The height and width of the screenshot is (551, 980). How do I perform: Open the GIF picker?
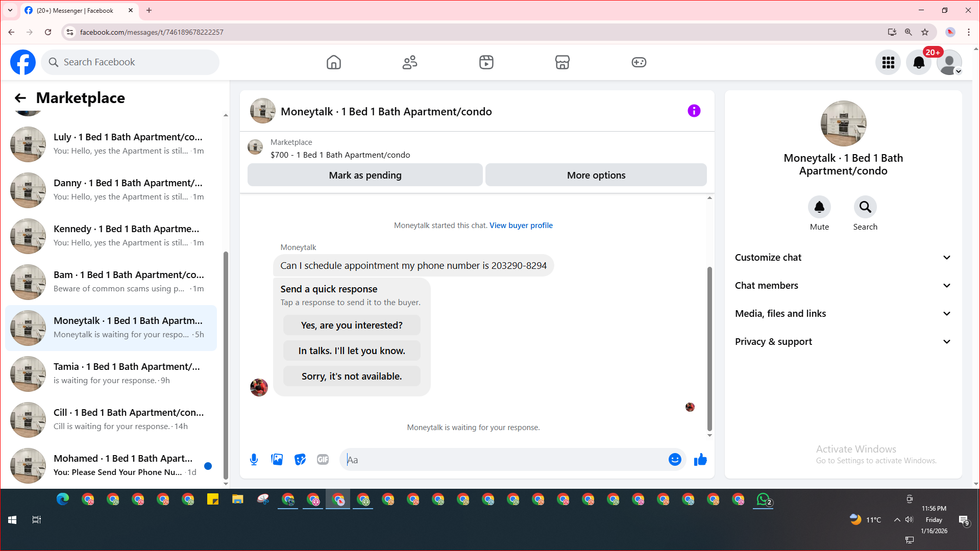coord(323,460)
